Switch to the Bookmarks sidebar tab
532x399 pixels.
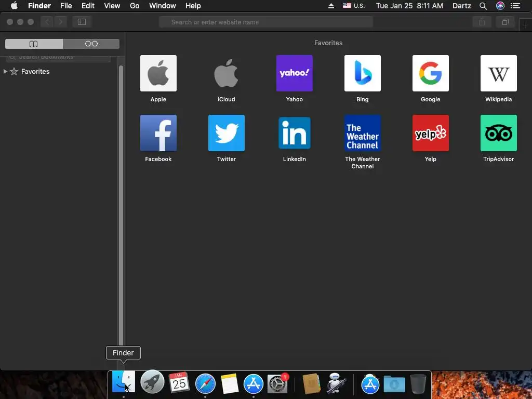(34, 44)
